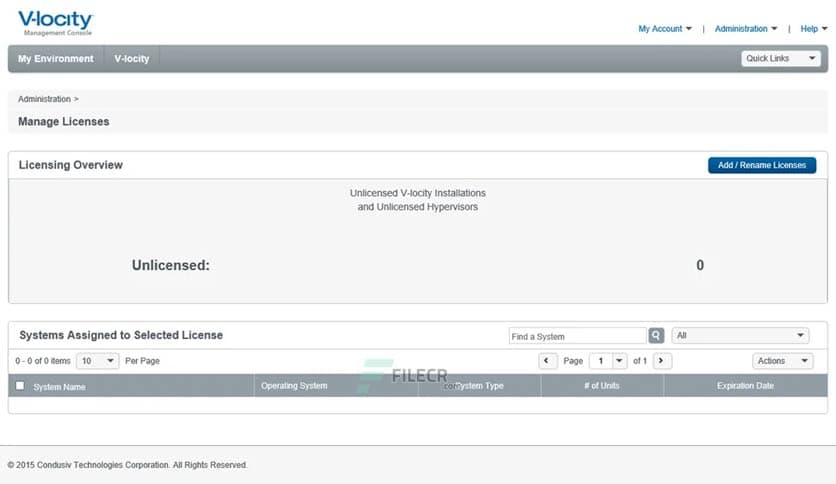Viewport: 836px width, 484px height.
Task: Click the V-locity Management Console logo
Action: [55, 23]
